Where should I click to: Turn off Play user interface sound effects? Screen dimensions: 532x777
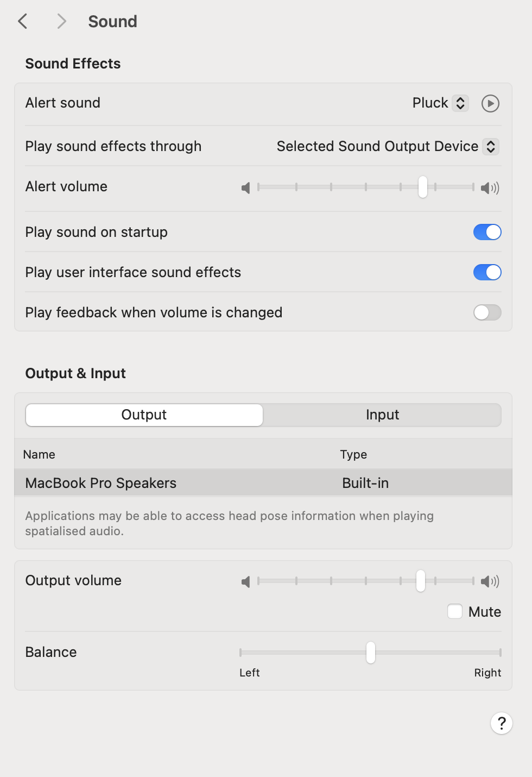[x=486, y=272]
